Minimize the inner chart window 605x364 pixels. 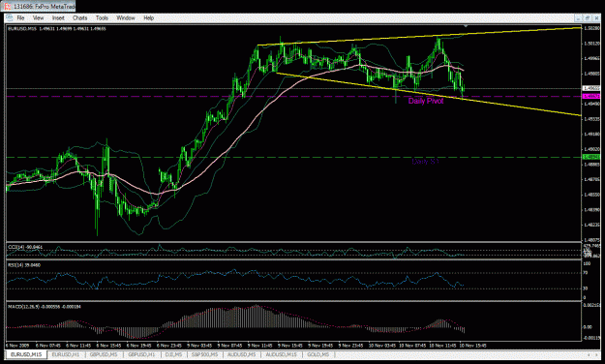(578, 17)
